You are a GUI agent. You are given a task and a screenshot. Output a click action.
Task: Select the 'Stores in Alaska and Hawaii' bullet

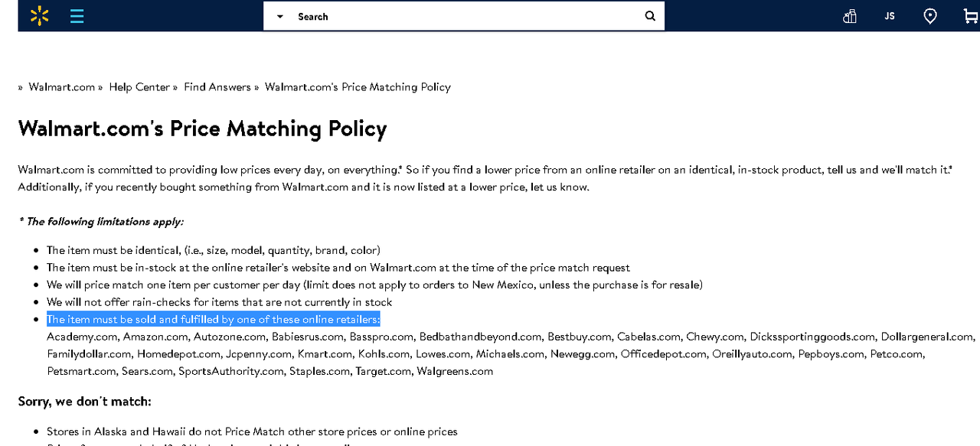pyautogui.click(x=252, y=431)
